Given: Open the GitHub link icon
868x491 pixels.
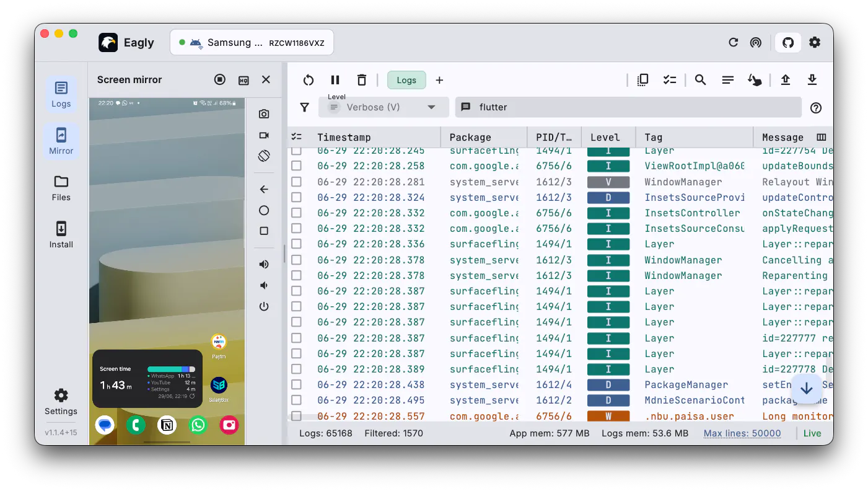Looking at the screenshot, I should click(788, 42).
